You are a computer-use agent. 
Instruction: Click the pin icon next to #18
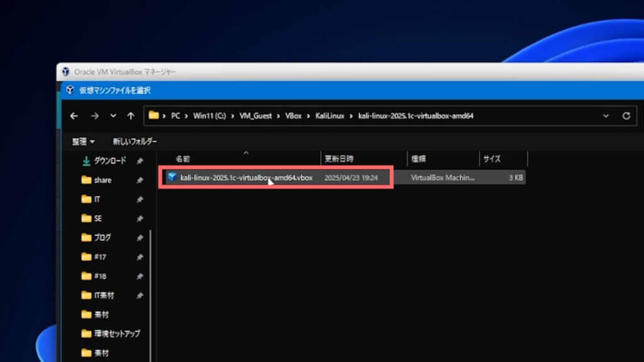coord(140,277)
